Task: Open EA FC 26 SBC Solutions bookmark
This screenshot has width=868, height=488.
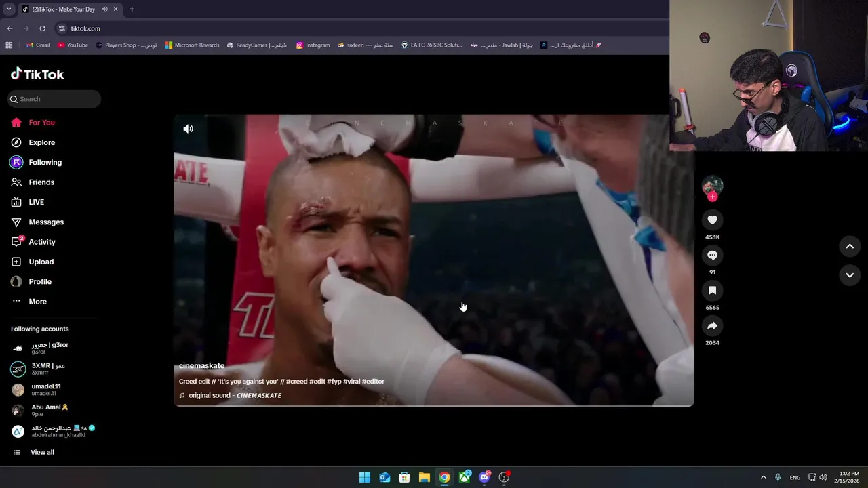Action: pyautogui.click(x=431, y=45)
